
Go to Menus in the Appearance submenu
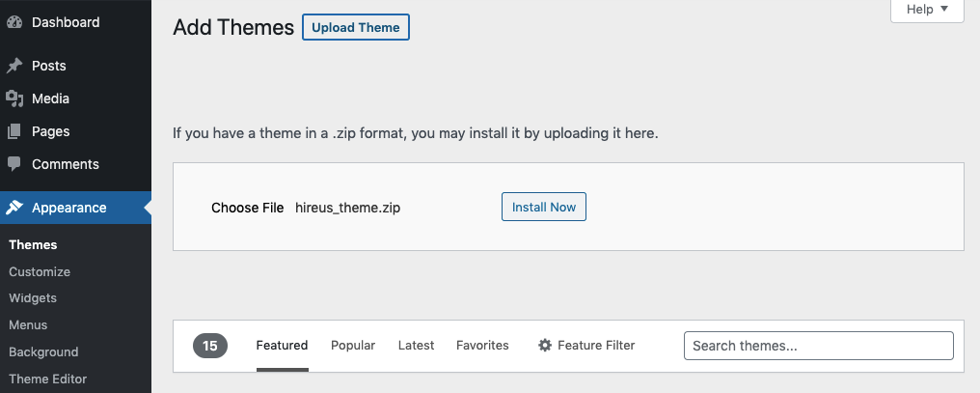click(x=28, y=325)
